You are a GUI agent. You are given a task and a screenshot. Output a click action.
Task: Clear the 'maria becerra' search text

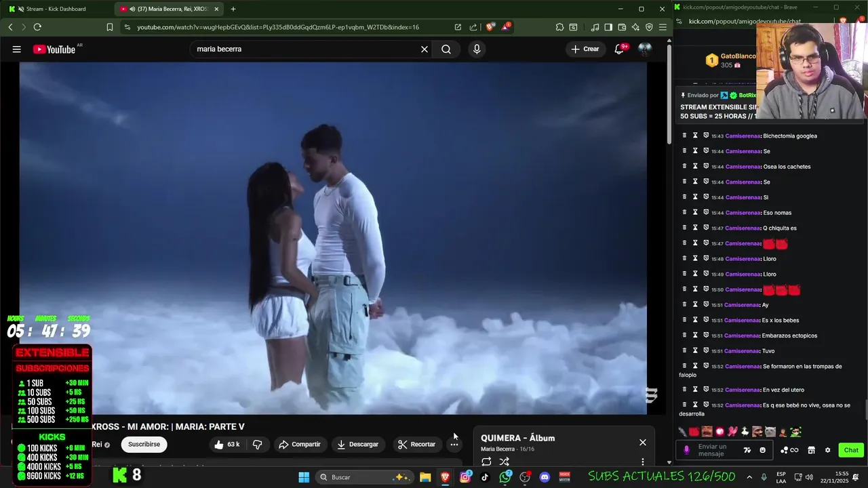point(425,49)
